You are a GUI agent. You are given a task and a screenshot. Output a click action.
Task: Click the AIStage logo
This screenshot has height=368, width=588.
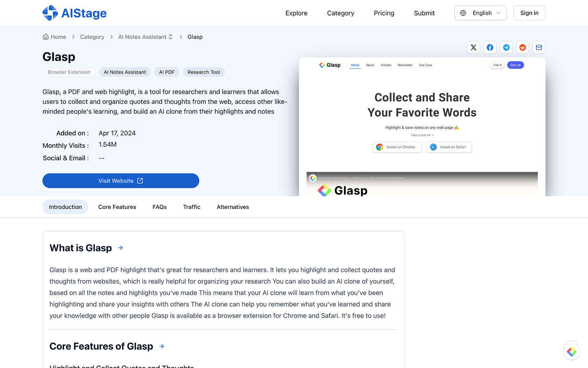click(74, 13)
